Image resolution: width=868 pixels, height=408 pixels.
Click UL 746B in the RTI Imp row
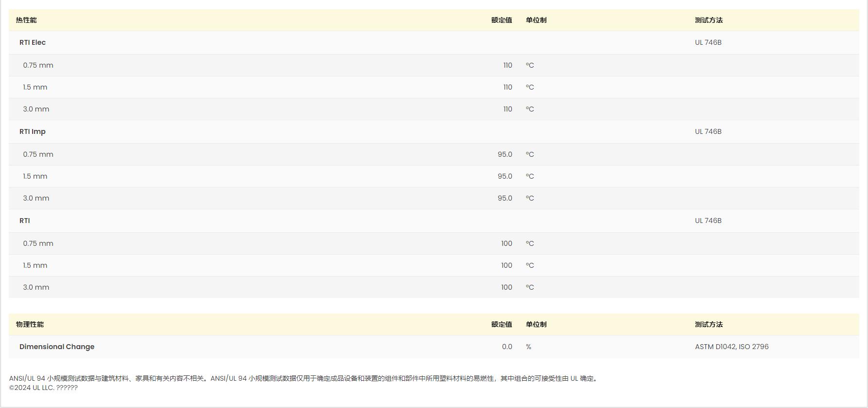click(708, 131)
